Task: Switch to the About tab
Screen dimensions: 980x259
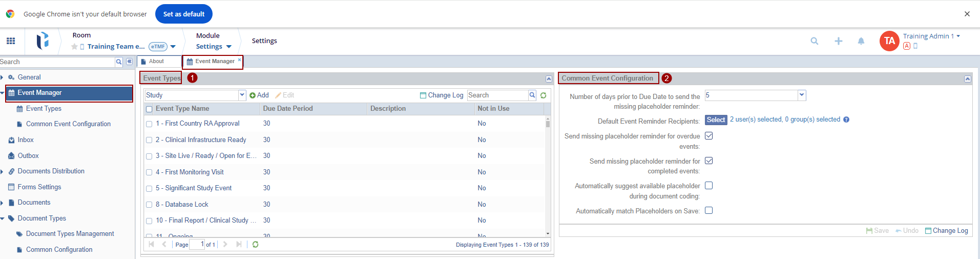Action: [156, 62]
